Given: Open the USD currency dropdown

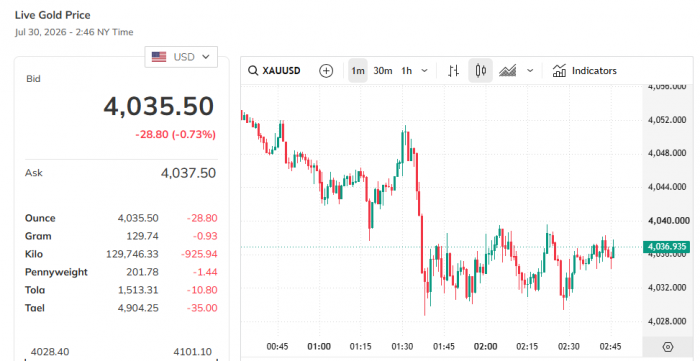Looking at the screenshot, I should pyautogui.click(x=181, y=57).
